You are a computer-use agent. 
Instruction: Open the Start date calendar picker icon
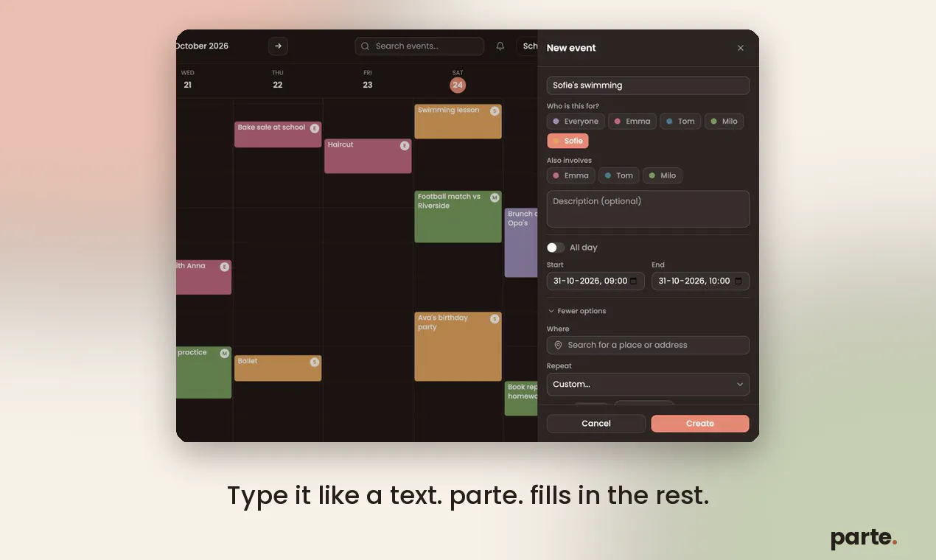(634, 281)
